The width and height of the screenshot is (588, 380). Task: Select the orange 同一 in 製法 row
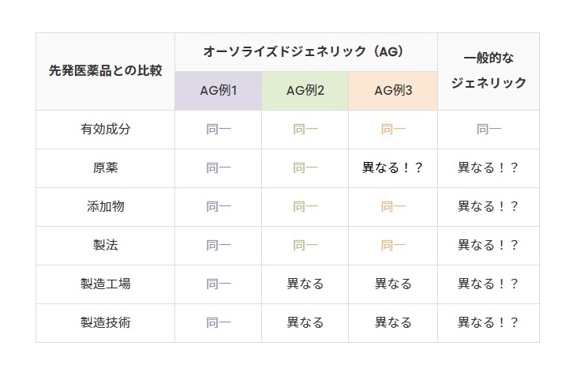(393, 245)
